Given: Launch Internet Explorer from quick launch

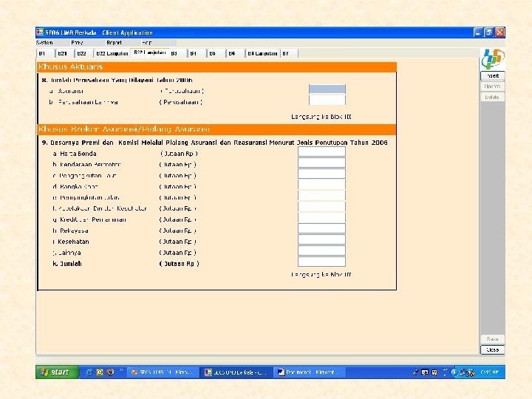Looking at the screenshot, I should (x=89, y=372).
